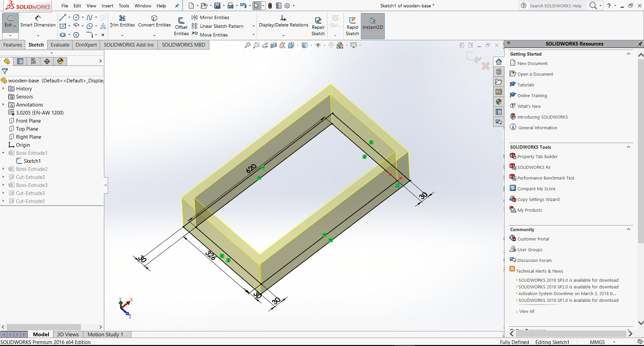644x346 pixels.
Task: Click the Zoom to Fit icon
Action: coord(248,45)
